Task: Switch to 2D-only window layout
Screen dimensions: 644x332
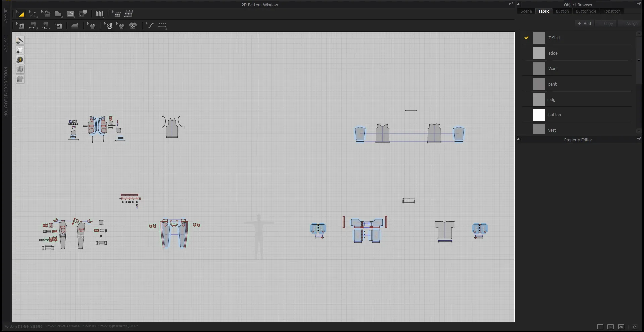Action: [x=621, y=327]
